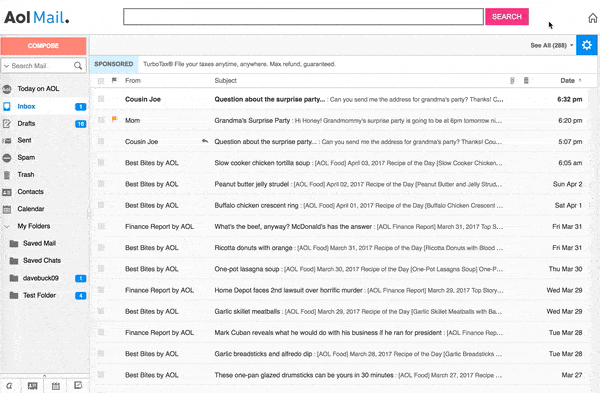Click the Today on AOL icon
The image size is (600, 393).
[7, 89]
